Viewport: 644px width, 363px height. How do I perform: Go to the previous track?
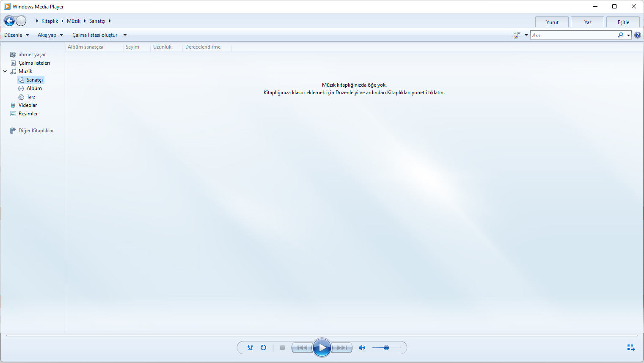click(x=302, y=347)
